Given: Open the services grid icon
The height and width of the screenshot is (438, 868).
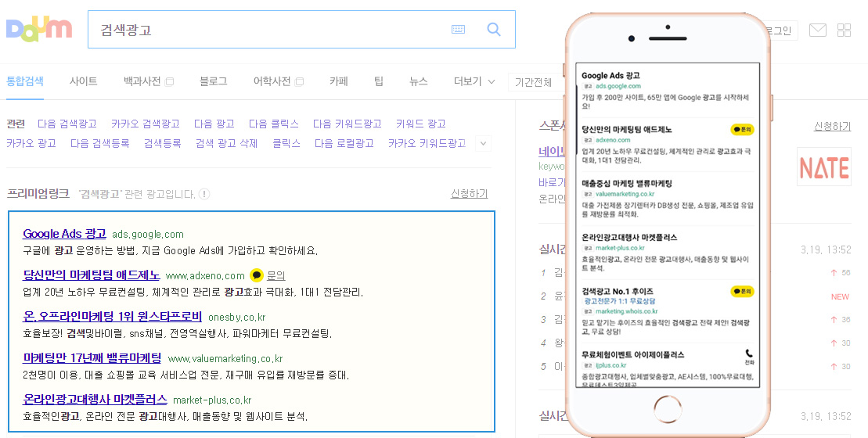Looking at the screenshot, I should [845, 30].
